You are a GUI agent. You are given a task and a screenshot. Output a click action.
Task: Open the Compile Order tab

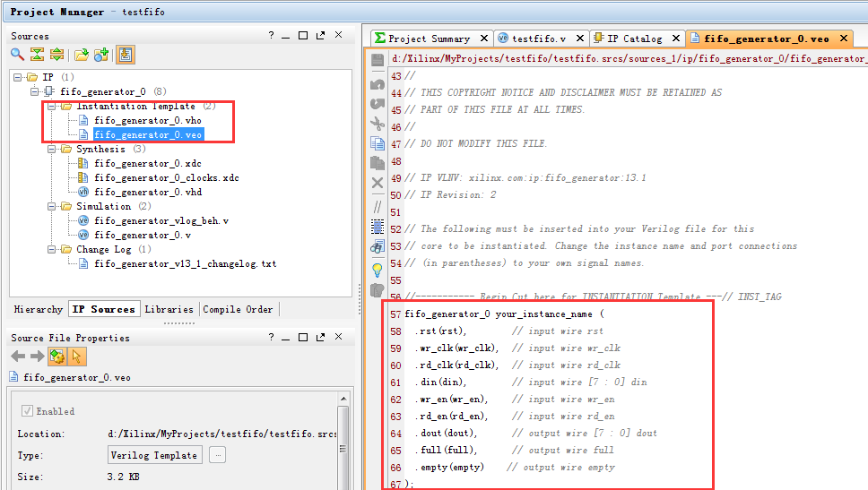point(238,309)
